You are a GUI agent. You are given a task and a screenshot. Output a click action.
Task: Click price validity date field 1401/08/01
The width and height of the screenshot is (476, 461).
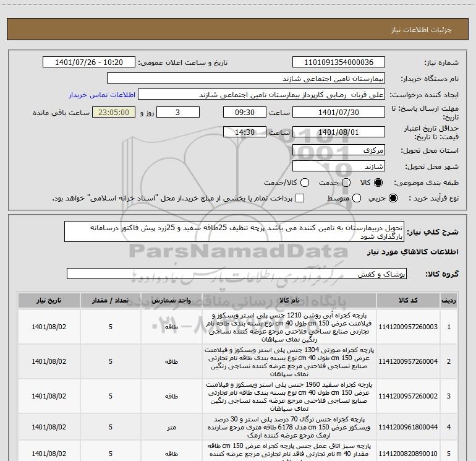pos(339,132)
